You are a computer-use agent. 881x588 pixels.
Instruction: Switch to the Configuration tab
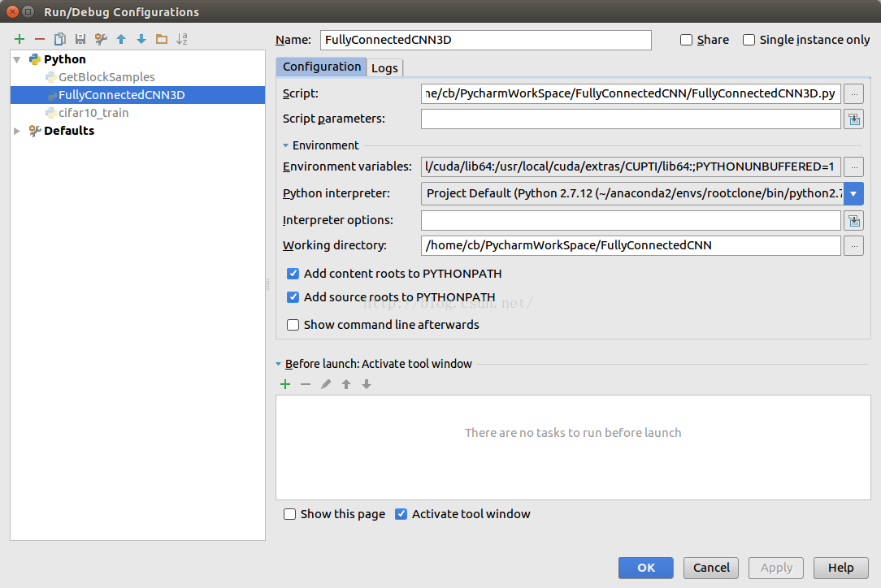[321, 67]
